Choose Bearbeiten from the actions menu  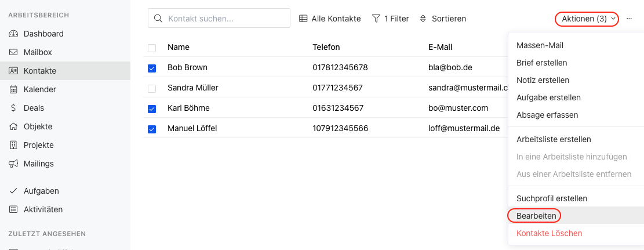pyautogui.click(x=536, y=216)
